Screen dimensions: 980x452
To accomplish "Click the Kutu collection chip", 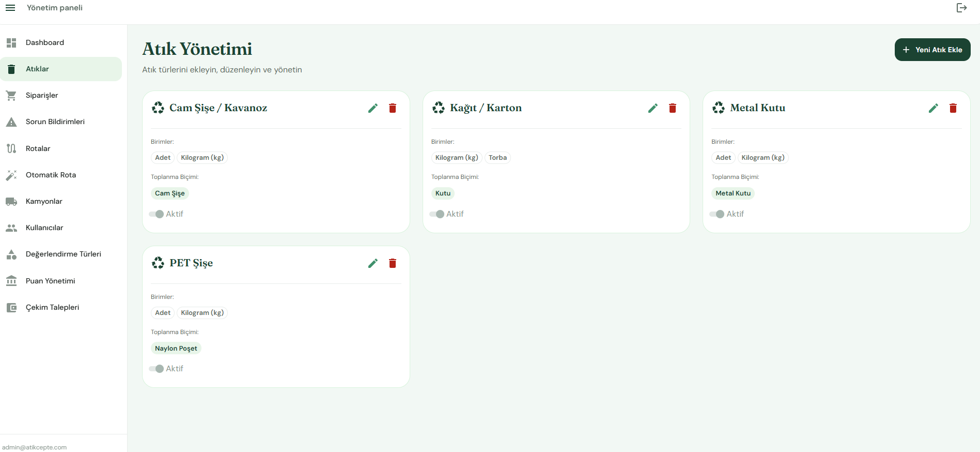I will pos(443,193).
